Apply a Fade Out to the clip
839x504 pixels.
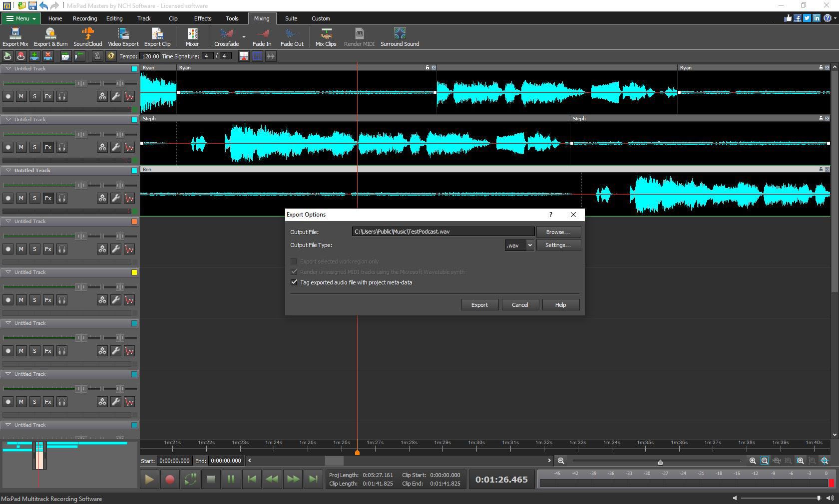click(x=292, y=36)
